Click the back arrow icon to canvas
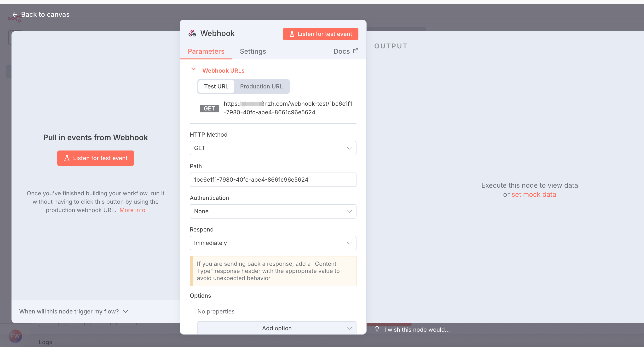644x347 pixels. [x=15, y=15]
